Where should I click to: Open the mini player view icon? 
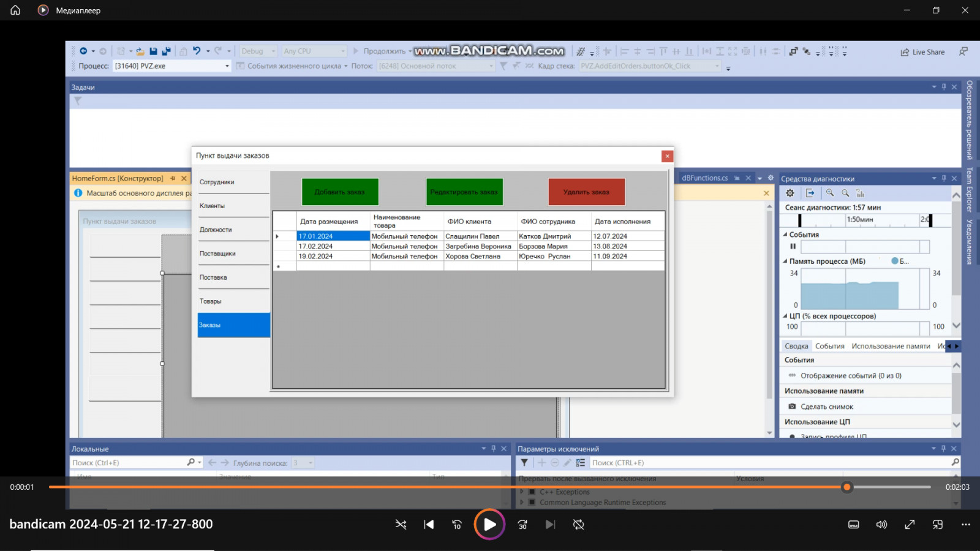pyautogui.click(x=938, y=525)
